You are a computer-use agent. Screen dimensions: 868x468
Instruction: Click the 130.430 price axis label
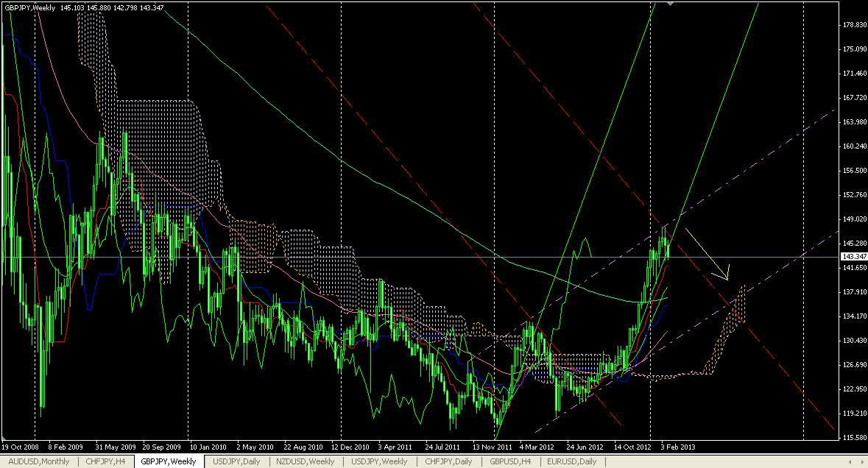(855, 340)
